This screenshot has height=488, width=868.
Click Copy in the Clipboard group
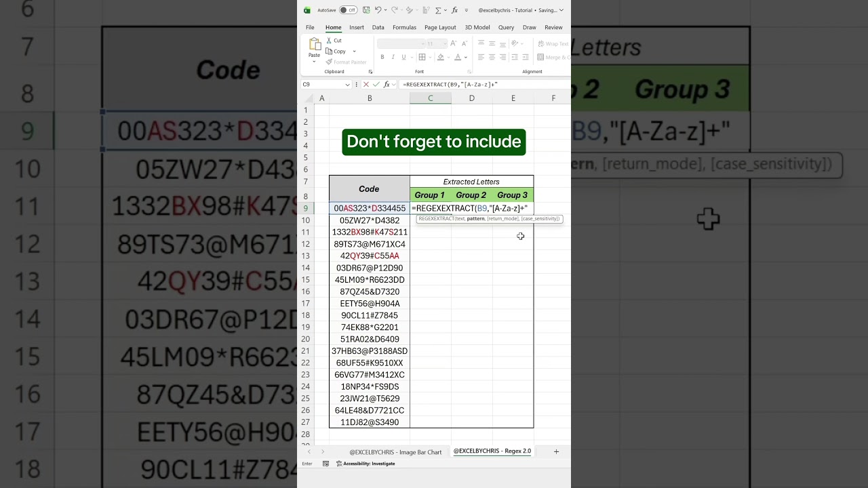336,52
